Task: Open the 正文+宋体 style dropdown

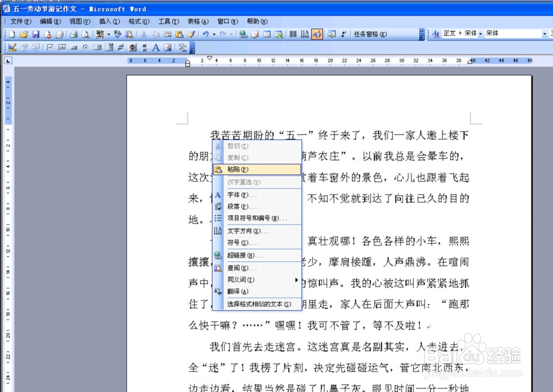Action: point(481,33)
